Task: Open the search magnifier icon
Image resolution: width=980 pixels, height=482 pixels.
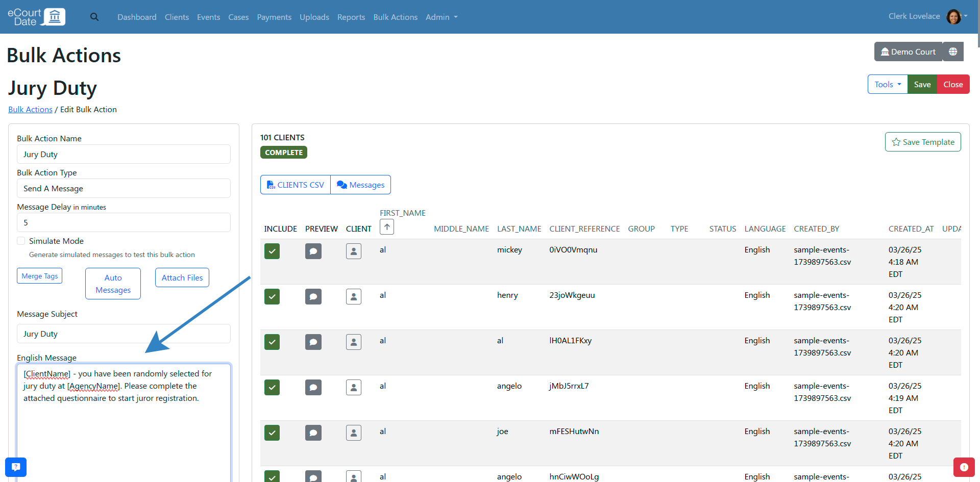Action: (x=94, y=17)
